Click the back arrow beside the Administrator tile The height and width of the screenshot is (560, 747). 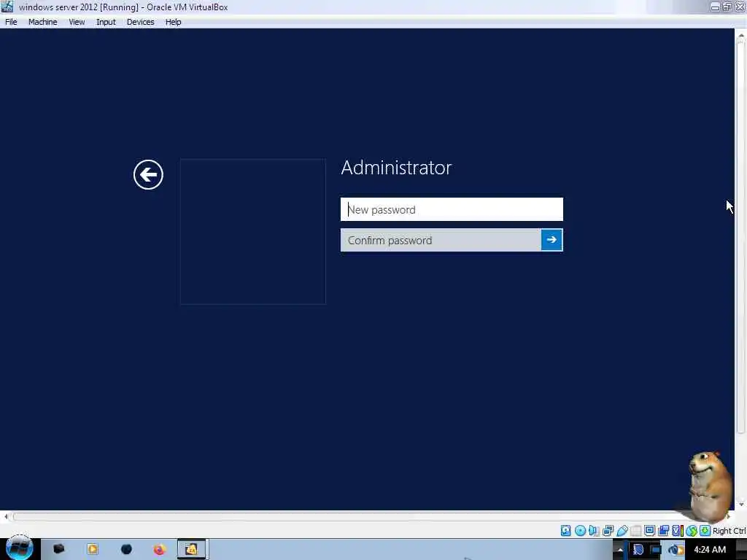click(x=148, y=174)
